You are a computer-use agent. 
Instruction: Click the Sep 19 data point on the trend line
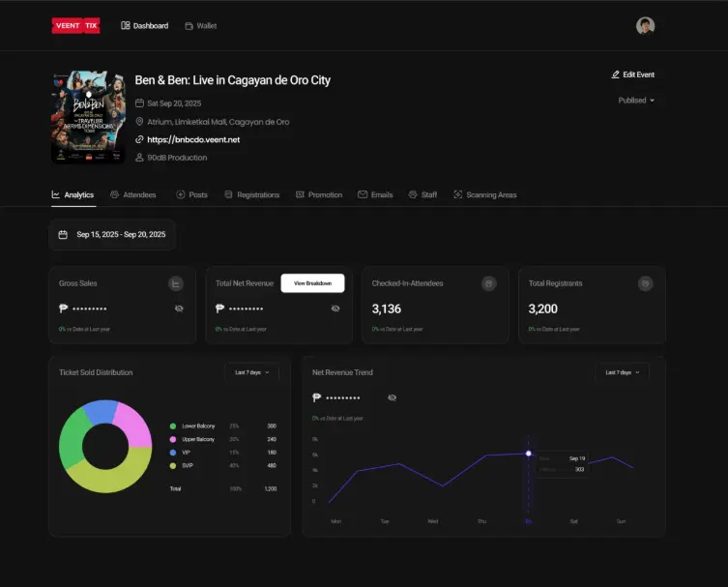coord(529,454)
